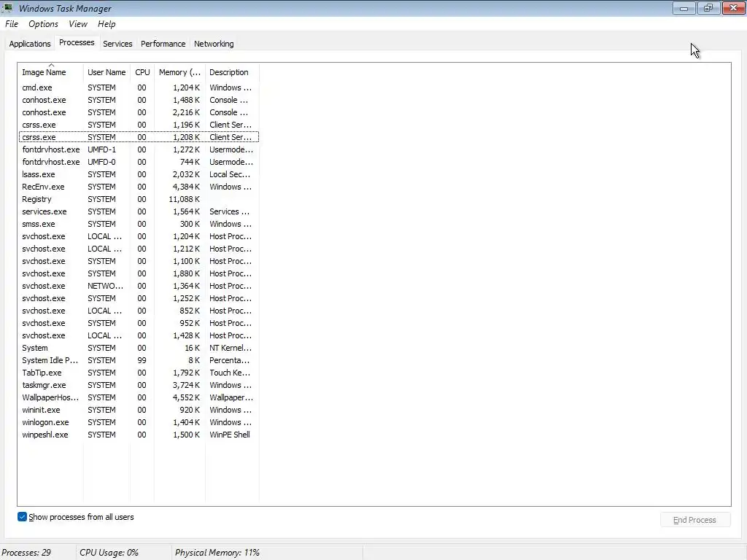Click the 99 CPU value cell

pos(142,360)
